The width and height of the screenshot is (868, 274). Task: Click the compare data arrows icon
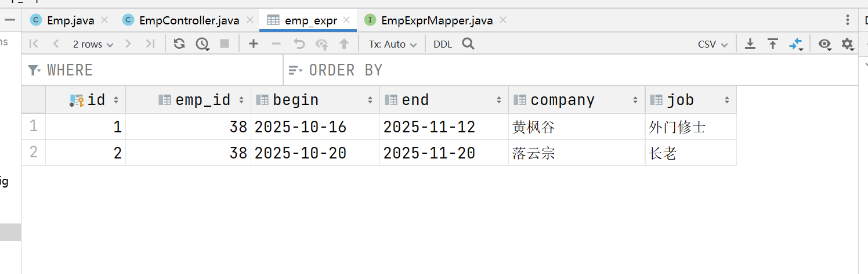click(795, 44)
